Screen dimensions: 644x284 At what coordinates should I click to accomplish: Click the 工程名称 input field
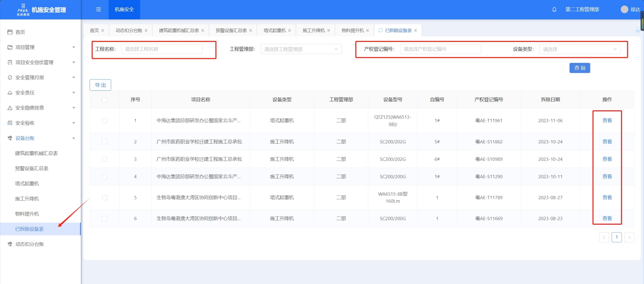coord(162,49)
